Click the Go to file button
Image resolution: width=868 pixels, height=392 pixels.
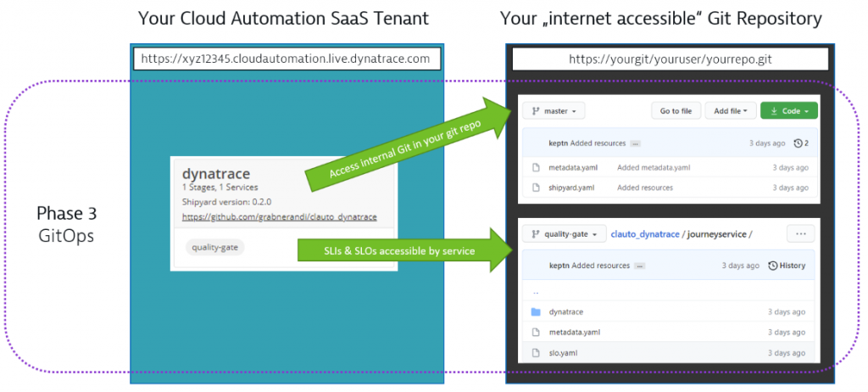pos(676,111)
